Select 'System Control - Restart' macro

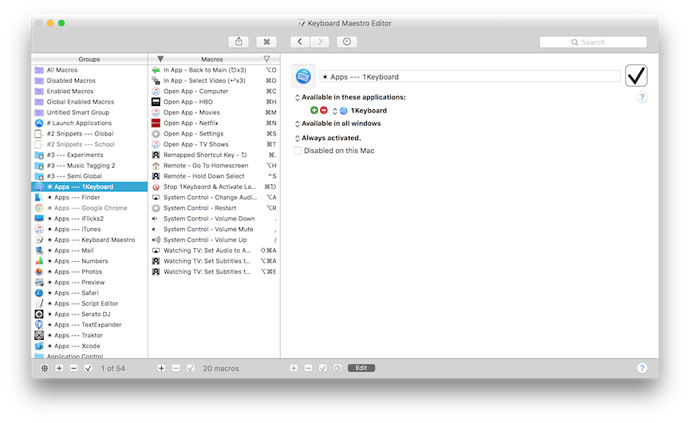(x=214, y=208)
